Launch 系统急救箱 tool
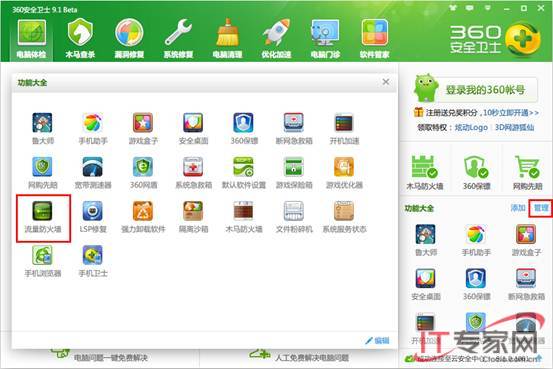Screen dimensions: 553x369 coord(193,173)
